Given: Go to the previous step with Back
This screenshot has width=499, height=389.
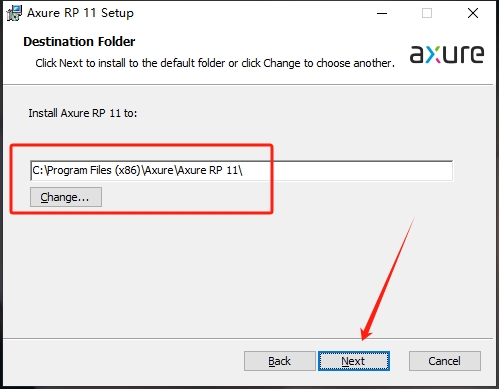Looking at the screenshot, I should (x=280, y=361).
